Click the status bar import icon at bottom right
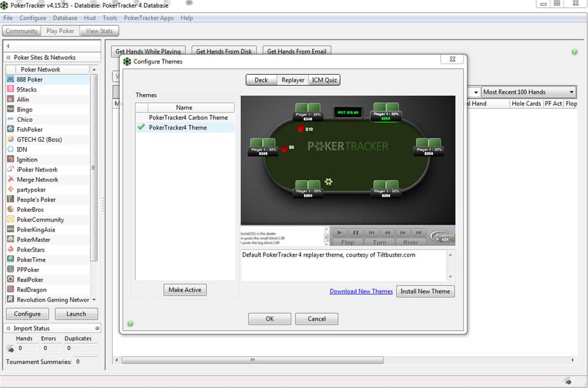The width and height of the screenshot is (588, 390). [568, 381]
